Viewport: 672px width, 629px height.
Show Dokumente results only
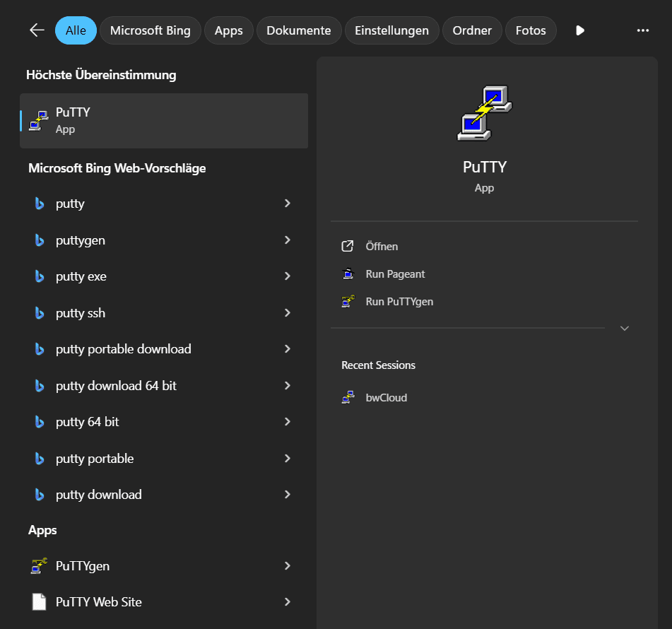[x=299, y=30]
